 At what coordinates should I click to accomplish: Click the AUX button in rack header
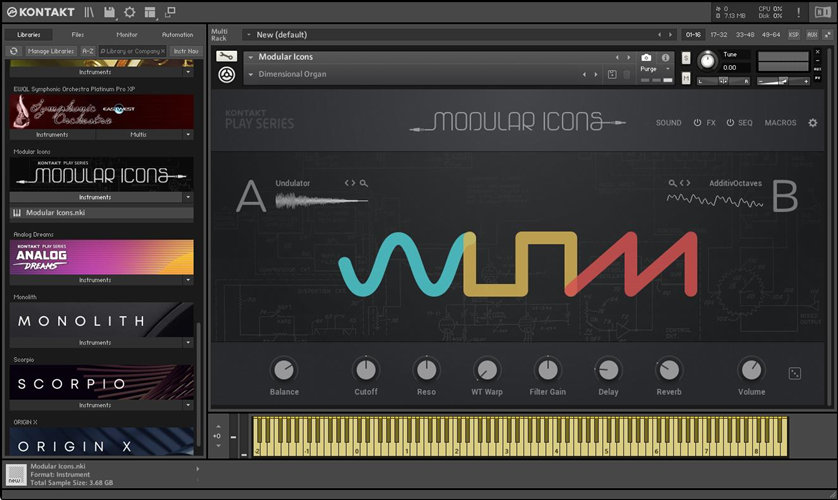(812, 35)
